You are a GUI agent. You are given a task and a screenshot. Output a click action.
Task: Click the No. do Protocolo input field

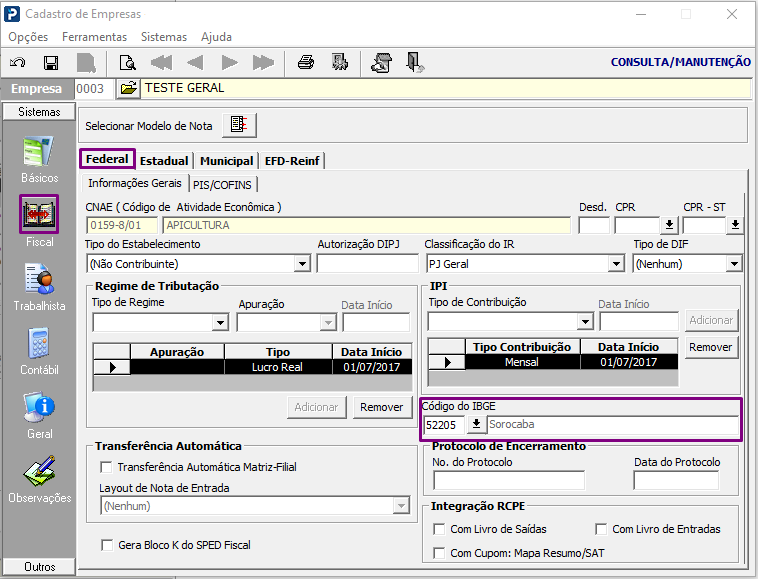pos(509,480)
